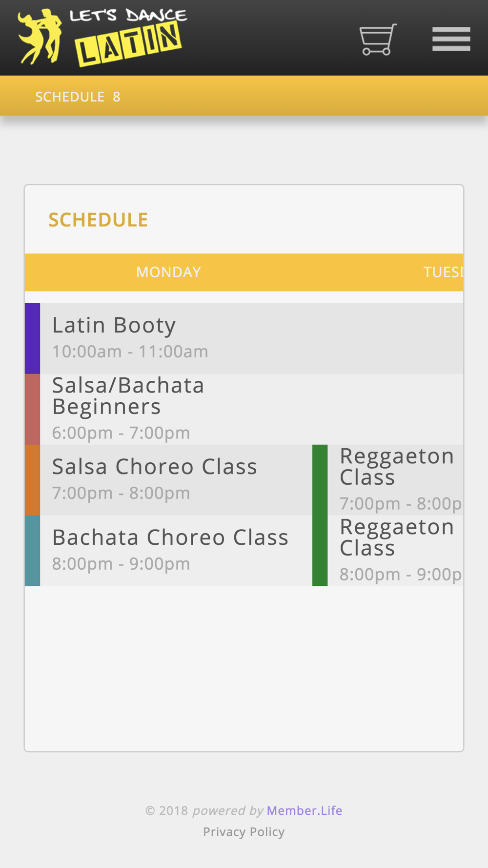Select the Salsa Choreo Class entry
488x868 pixels.
[x=168, y=480]
